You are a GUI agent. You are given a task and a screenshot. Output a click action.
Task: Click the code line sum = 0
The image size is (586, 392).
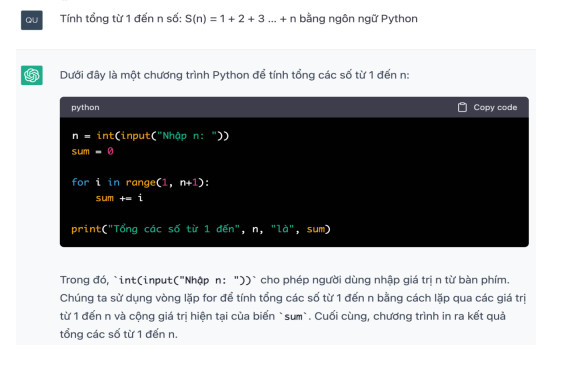point(92,151)
